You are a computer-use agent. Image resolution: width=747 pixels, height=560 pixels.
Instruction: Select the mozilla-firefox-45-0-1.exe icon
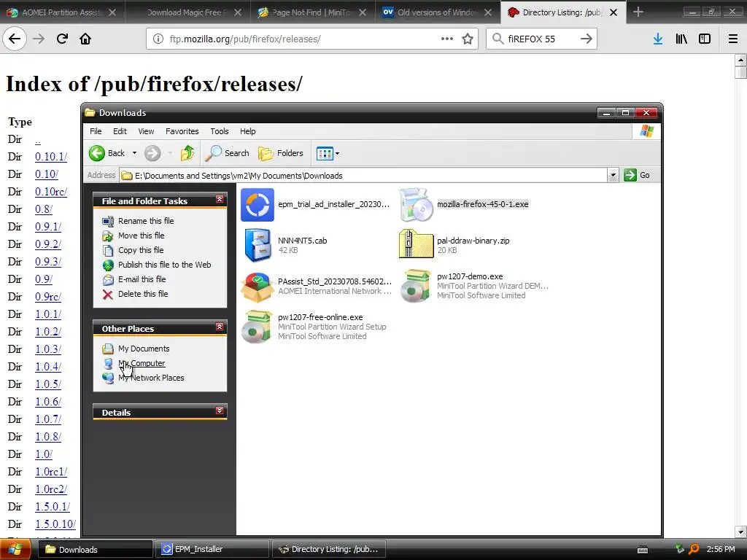416,205
